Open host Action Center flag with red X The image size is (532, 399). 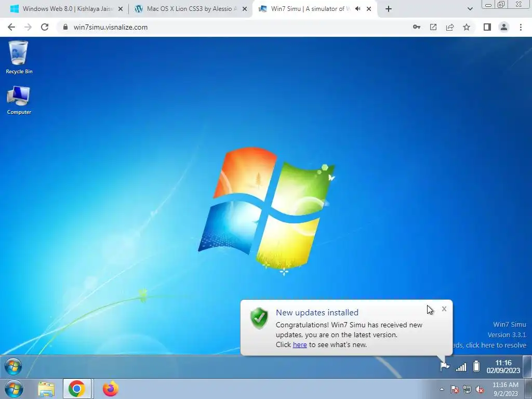pos(455,390)
